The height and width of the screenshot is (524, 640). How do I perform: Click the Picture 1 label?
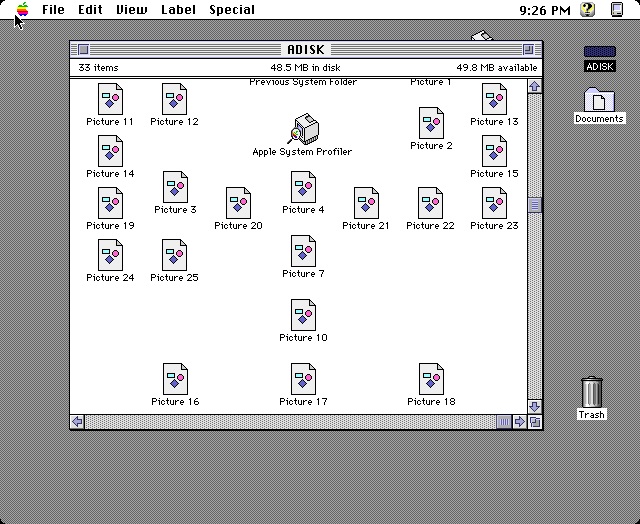(431, 82)
